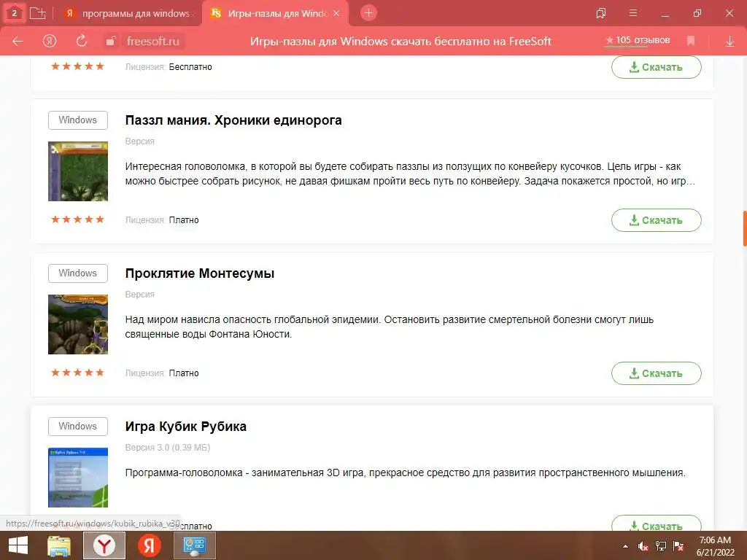Reload the page
This screenshot has height=560, width=747.
pos(82,41)
